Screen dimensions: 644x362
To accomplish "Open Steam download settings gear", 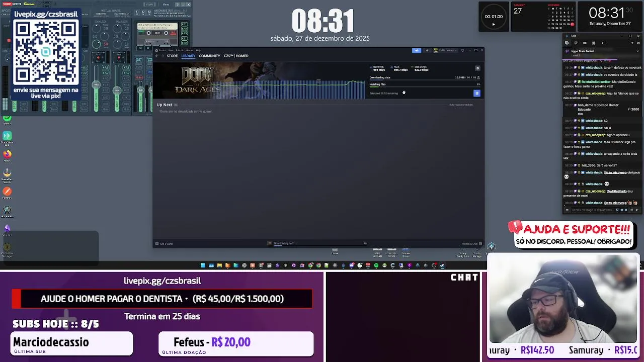I will click(x=477, y=68).
